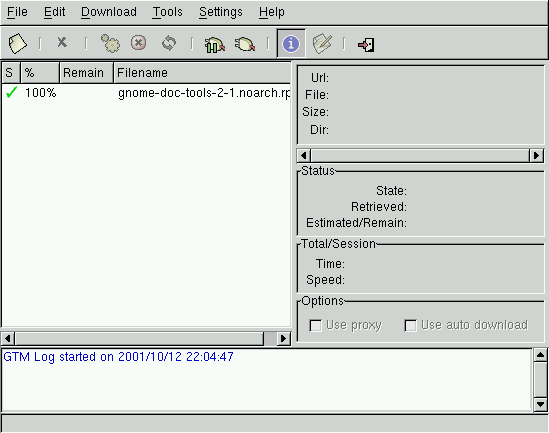Click the Remain column header
549x433 pixels.
tap(86, 73)
